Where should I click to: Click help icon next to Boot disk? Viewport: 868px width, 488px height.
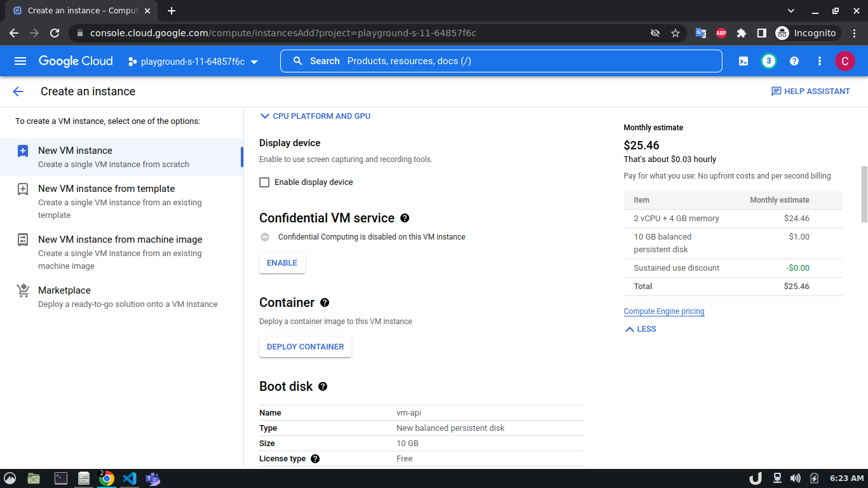click(x=323, y=386)
